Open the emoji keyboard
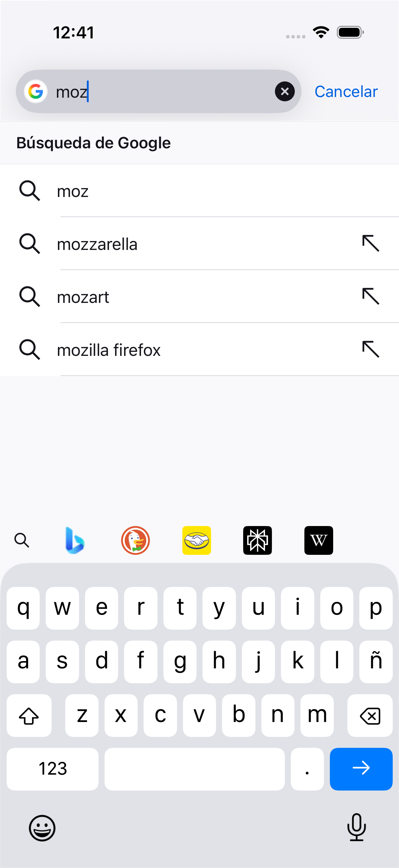 tap(42, 828)
